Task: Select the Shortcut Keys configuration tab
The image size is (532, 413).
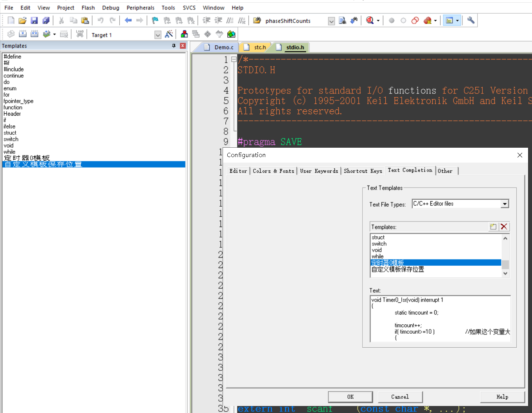Action: tap(363, 171)
